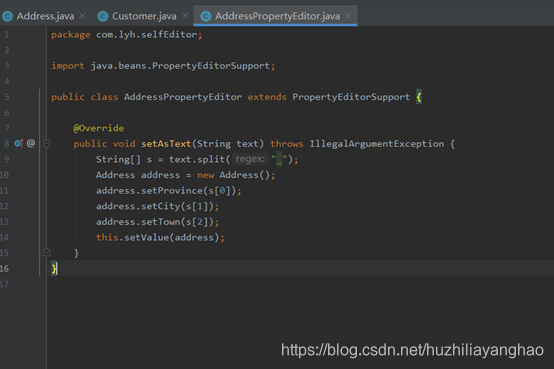This screenshot has height=369, width=554.
Task: Click the @Override annotation
Action: 99,128
